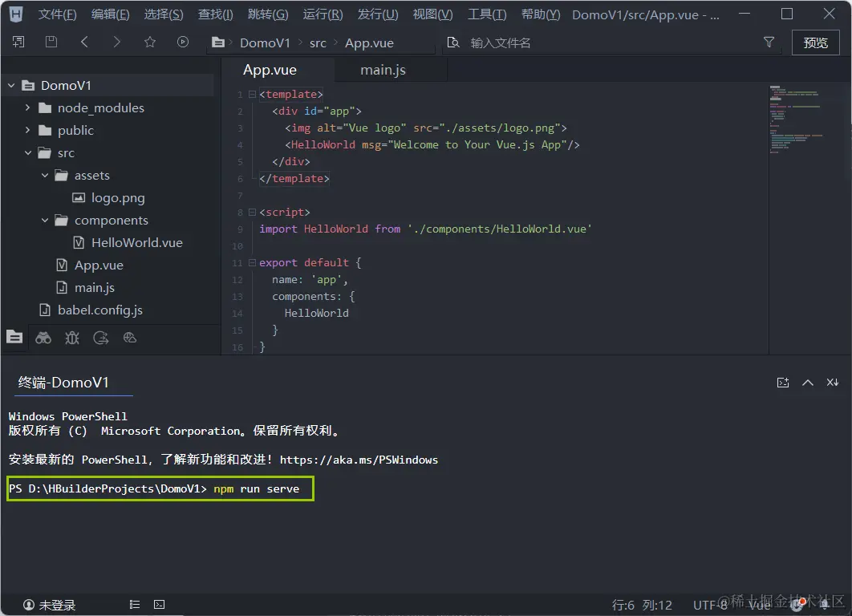
Task: Click the new terminal icon in terminal panel
Action: click(783, 383)
